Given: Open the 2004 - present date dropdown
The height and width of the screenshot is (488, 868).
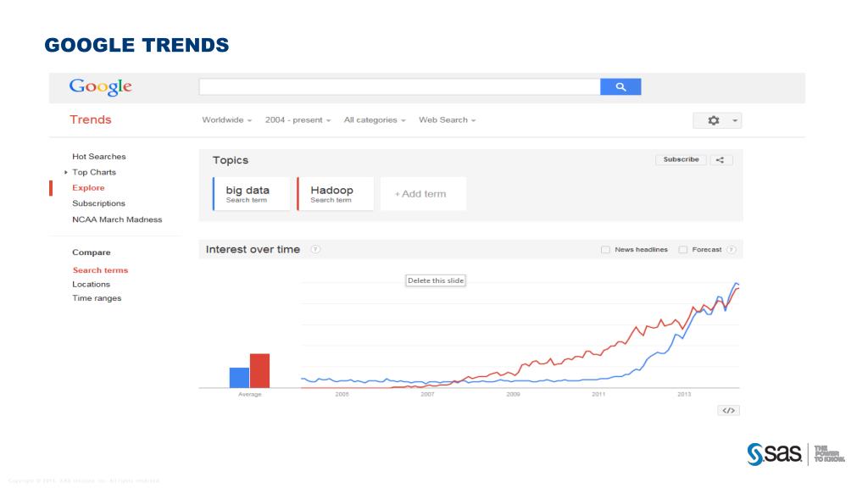Looking at the screenshot, I should (298, 120).
